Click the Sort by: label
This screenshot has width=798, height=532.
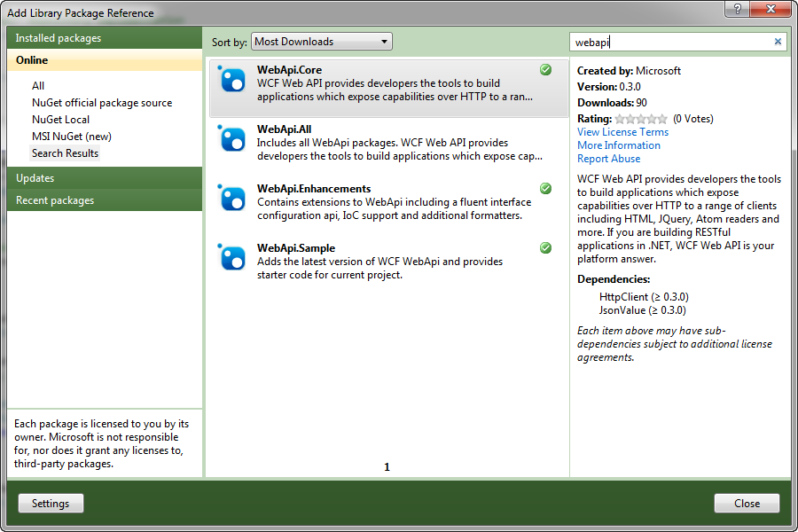[230, 43]
